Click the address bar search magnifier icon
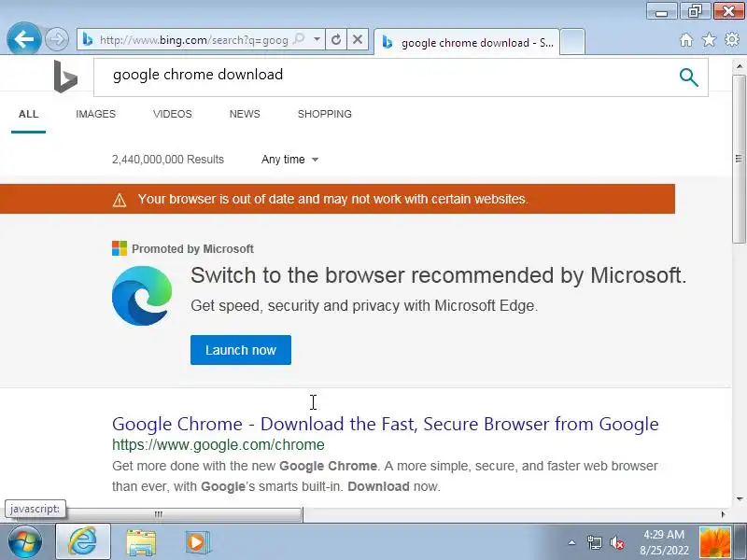Image resolution: width=747 pixels, height=560 pixels. [299, 39]
